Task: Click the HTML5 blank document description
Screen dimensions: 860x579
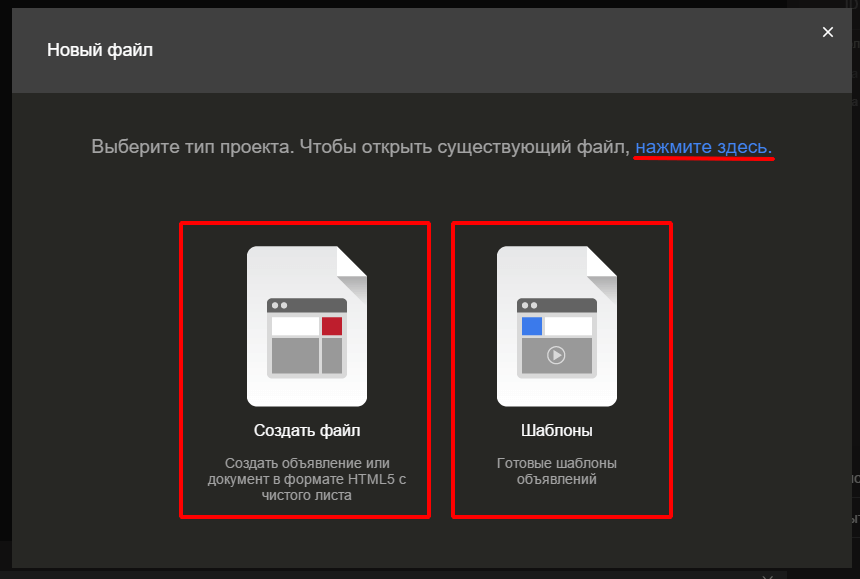Action: [306, 479]
